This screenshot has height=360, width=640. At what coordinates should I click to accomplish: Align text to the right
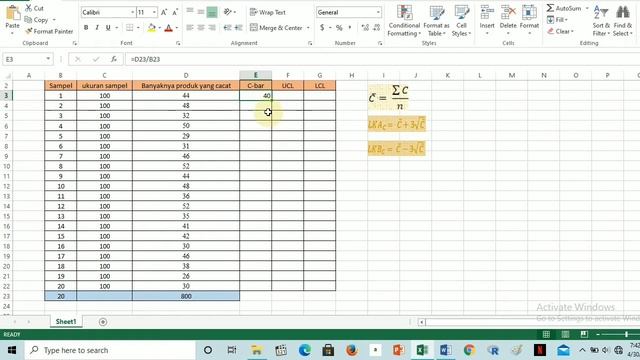[x=212, y=28]
